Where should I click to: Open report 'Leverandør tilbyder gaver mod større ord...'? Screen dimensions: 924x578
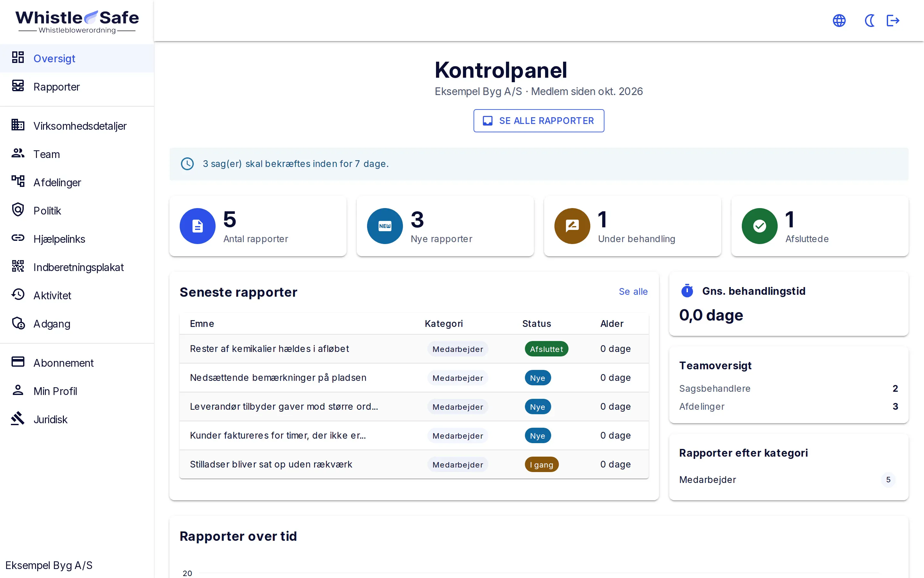pyautogui.click(x=414, y=406)
